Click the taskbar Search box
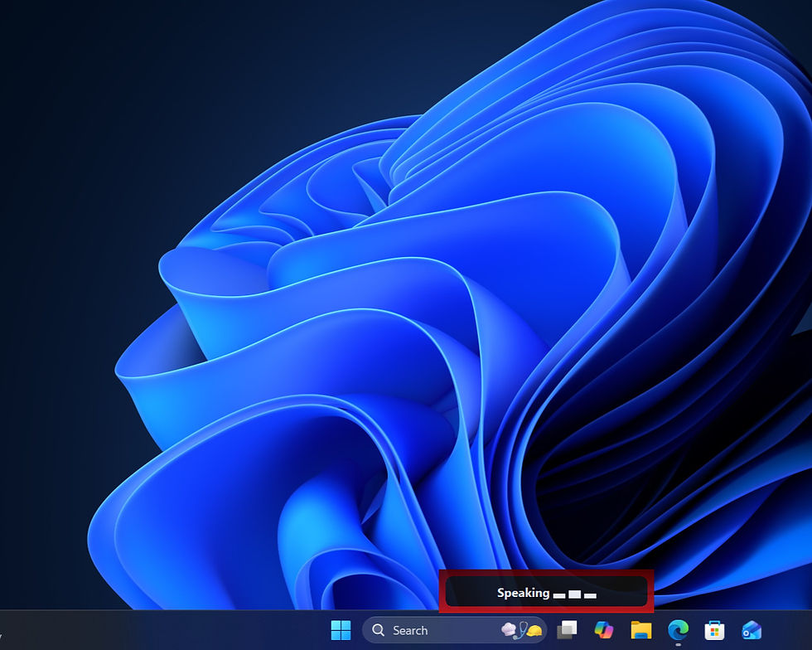This screenshot has height=650, width=812. coord(454,630)
